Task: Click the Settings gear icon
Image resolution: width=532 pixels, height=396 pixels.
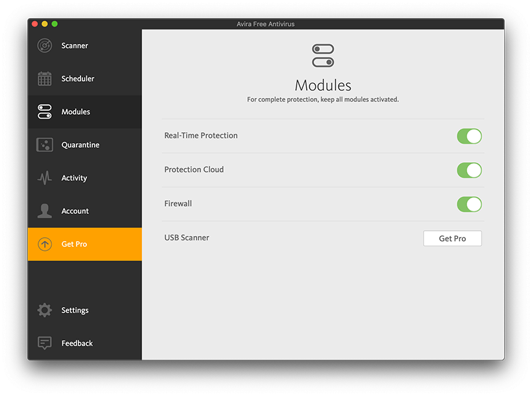Action: coord(45,310)
